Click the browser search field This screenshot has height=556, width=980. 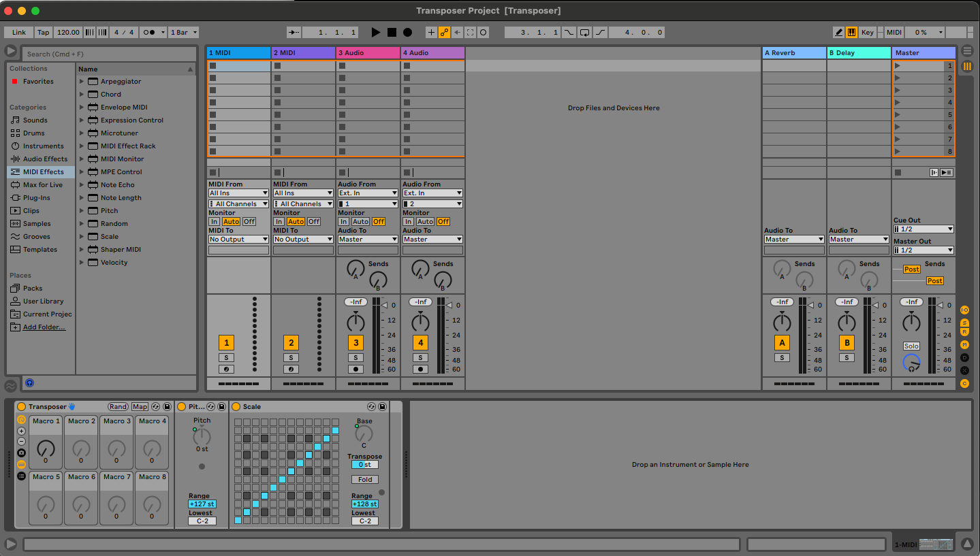pos(109,54)
